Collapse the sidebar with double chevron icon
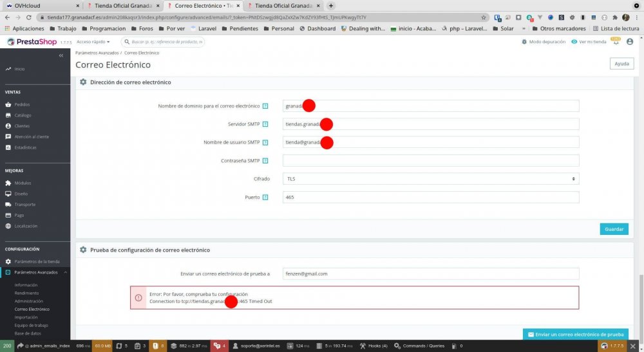Viewport: 644px width, 352px height. point(61,55)
